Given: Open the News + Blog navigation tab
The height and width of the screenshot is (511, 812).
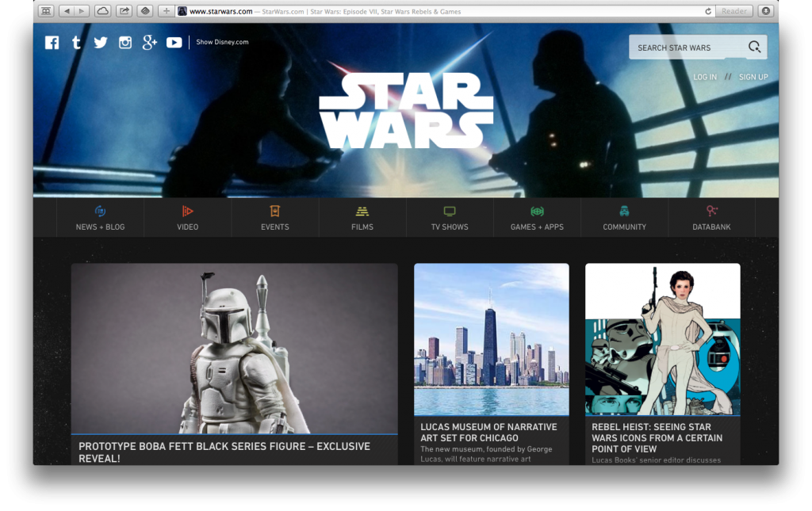Looking at the screenshot, I should pyautogui.click(x=100, y=218).
